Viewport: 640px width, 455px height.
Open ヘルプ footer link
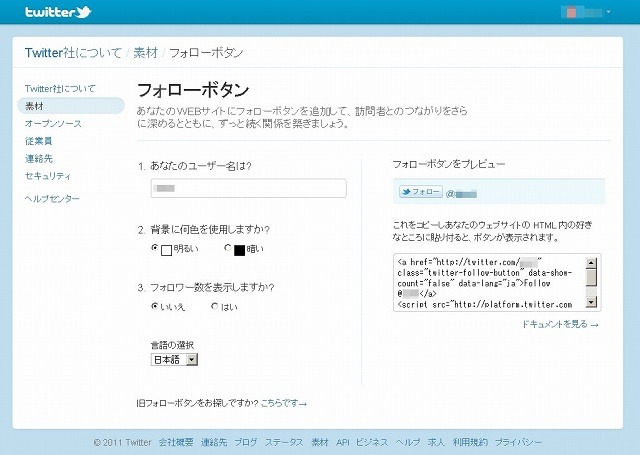(x=408, y=442)
